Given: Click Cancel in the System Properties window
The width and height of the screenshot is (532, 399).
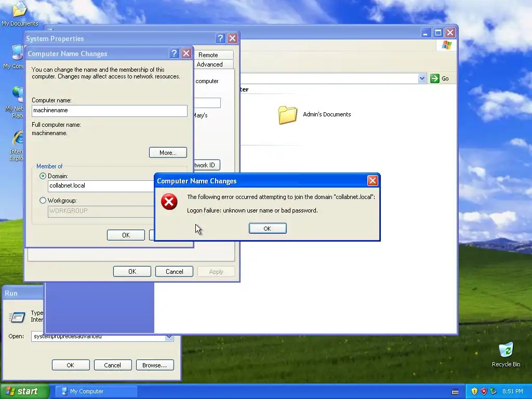Looking at the screenshot, I should pyautogui.click(x=174, y=271).
